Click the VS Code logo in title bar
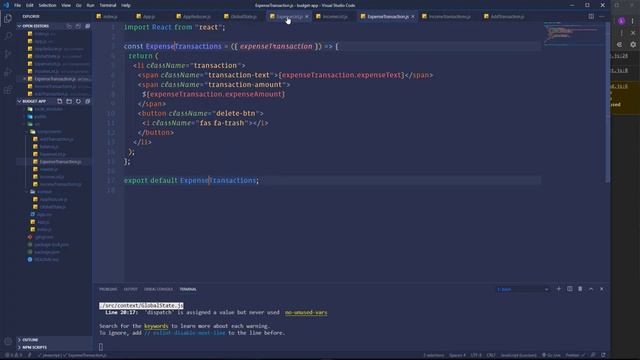640x360 pixels. pyautogui.click(x=6, y=5)
